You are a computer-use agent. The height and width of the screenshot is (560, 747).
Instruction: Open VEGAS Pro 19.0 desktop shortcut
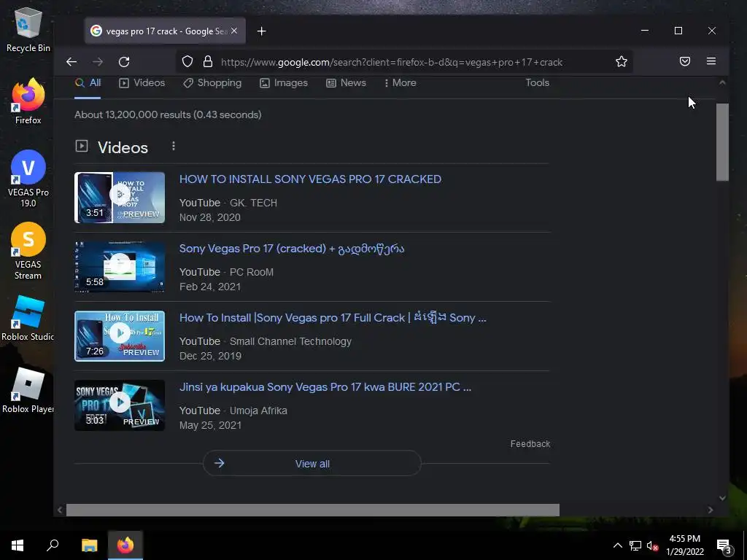pos(28,179)
